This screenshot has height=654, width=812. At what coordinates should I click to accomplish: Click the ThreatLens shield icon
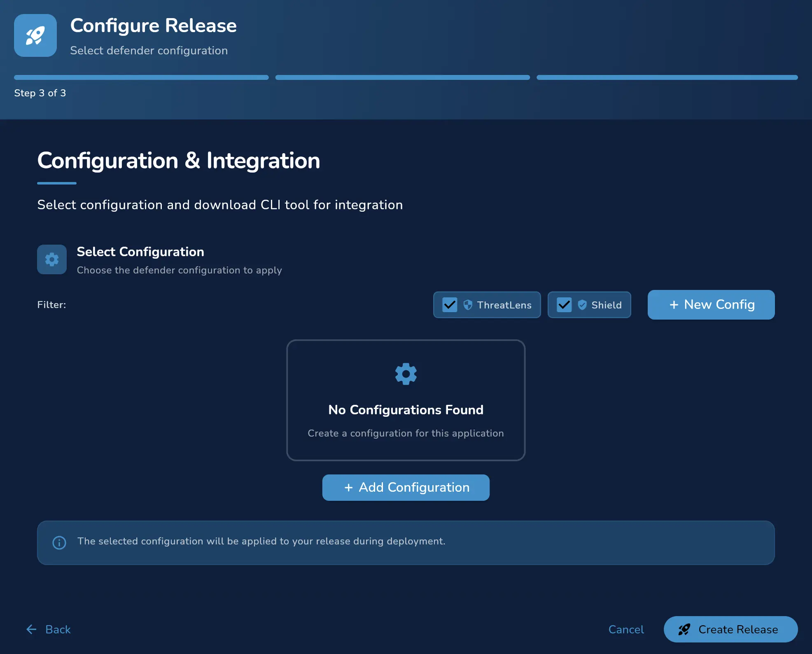(468, 305)
